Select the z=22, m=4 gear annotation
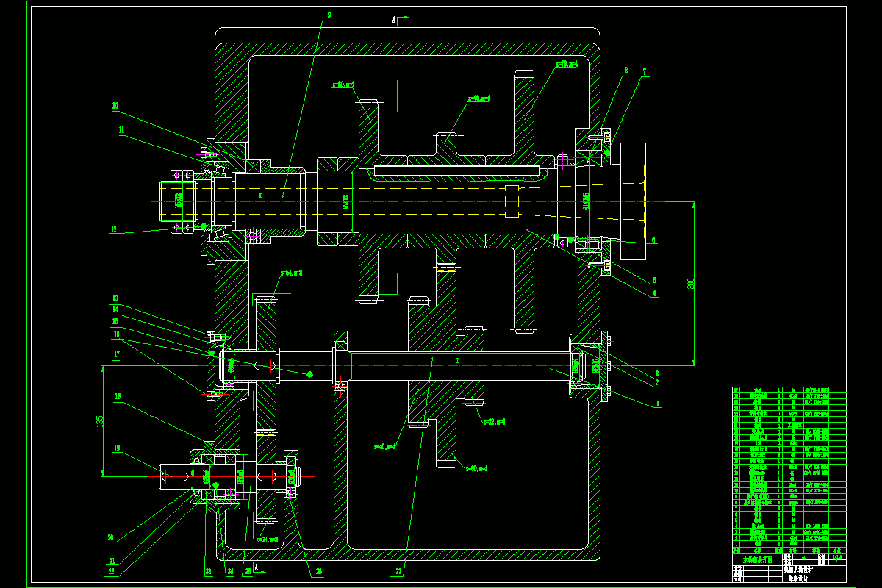The image size is (882, 588). coord(493,422)
